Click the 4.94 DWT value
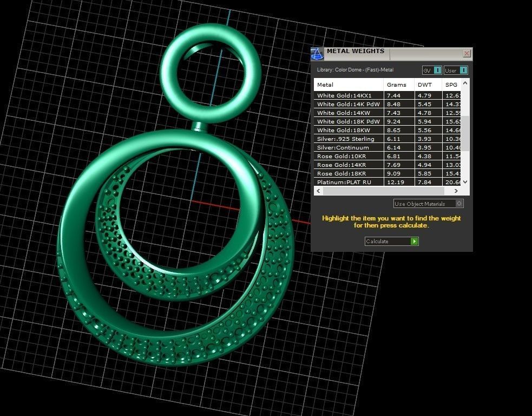The width and height of the screenshot is (532, 416). [x=424, y=165]
